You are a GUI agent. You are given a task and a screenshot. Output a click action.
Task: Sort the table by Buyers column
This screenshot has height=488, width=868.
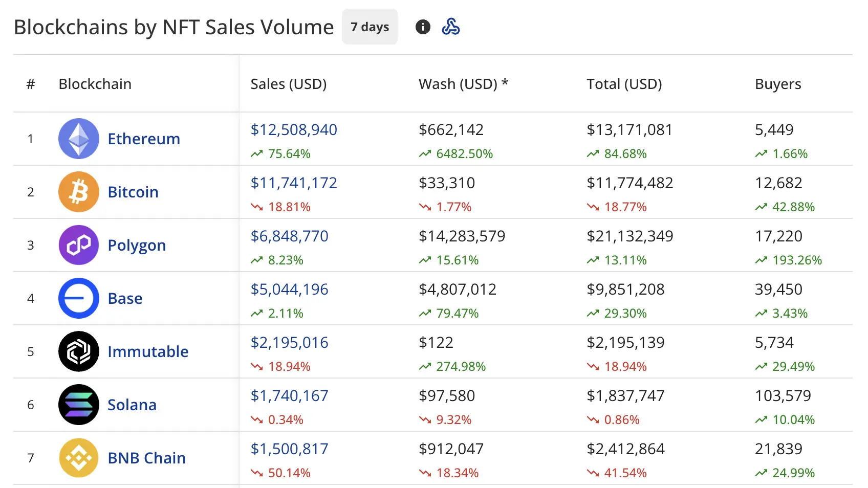[778, 84]
